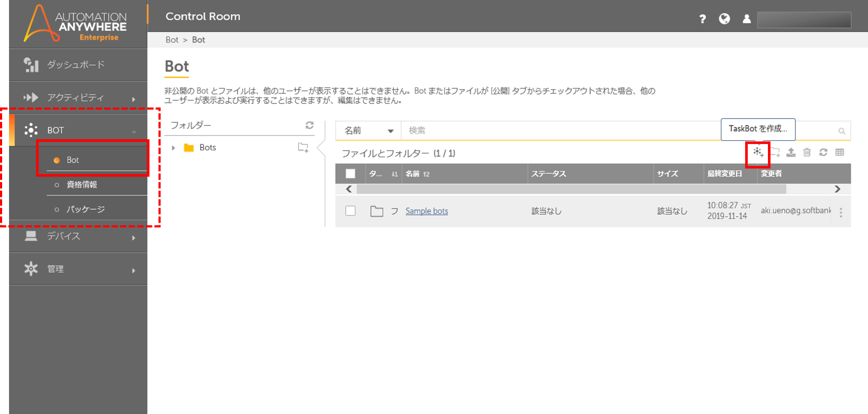Click the Sample bots folder icon
The width and height of the screenshot is (868, 414).
tap(377, 211)
